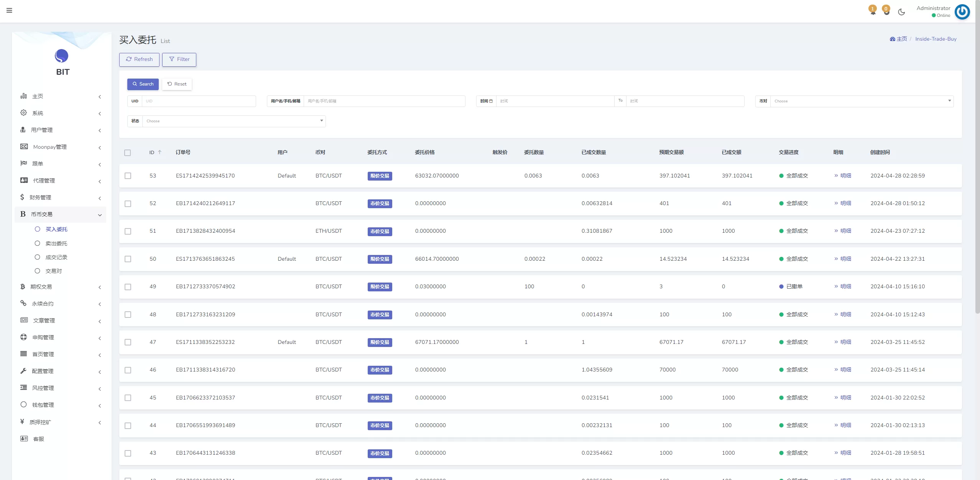Click into the UID input field

198,101
